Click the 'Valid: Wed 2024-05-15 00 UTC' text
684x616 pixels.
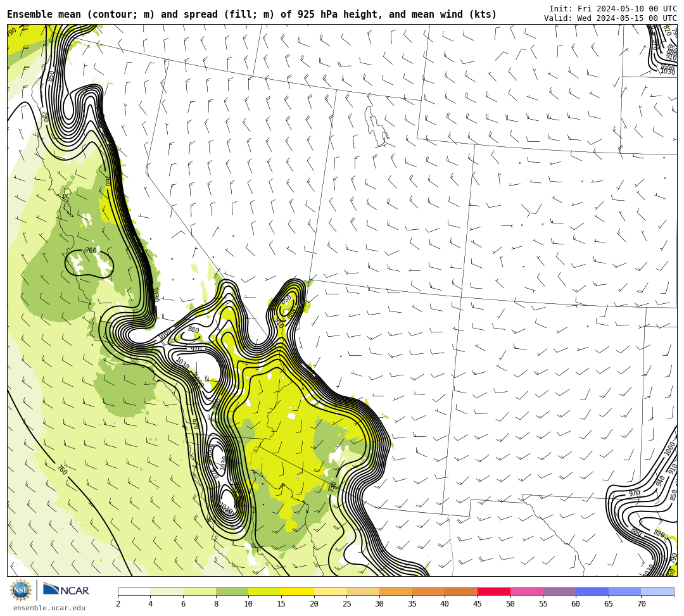point(611,18)
